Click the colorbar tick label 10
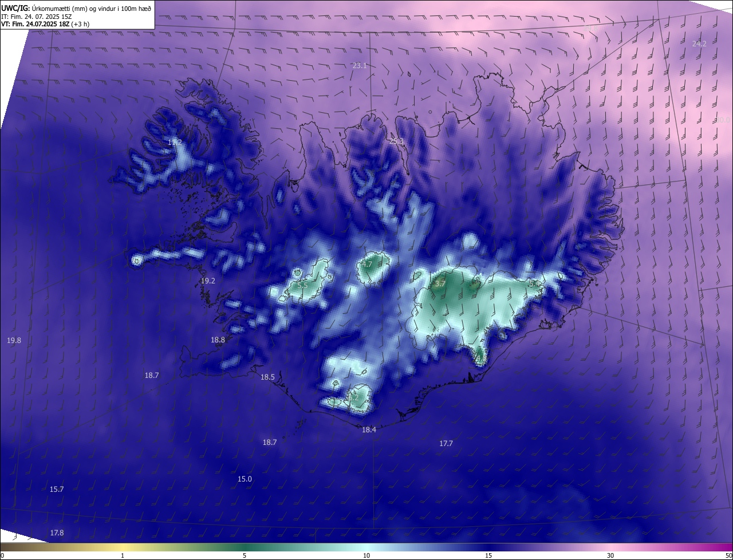 click(x=366, y=555)
